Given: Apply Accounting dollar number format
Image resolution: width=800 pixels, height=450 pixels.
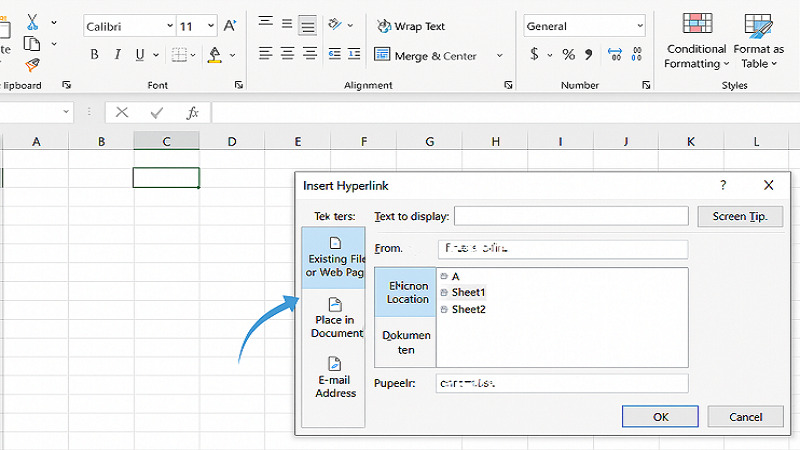Looking at the screenshot, I should point(535,55).
